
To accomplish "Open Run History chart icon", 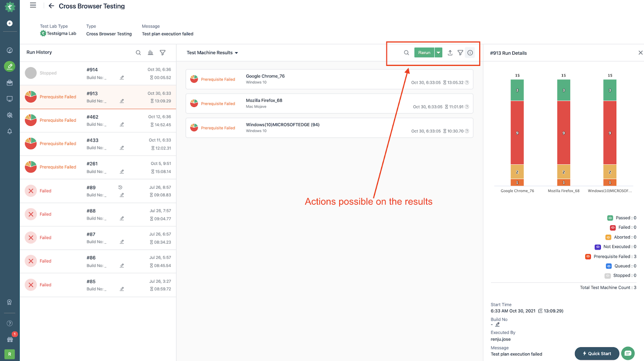I will point(151,53).
